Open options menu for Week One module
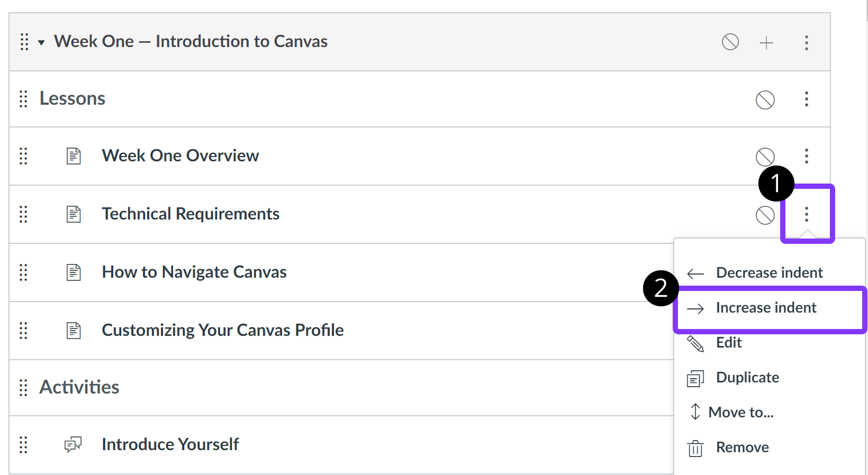This screenshot has height=475, width=868. click(807, 43)
